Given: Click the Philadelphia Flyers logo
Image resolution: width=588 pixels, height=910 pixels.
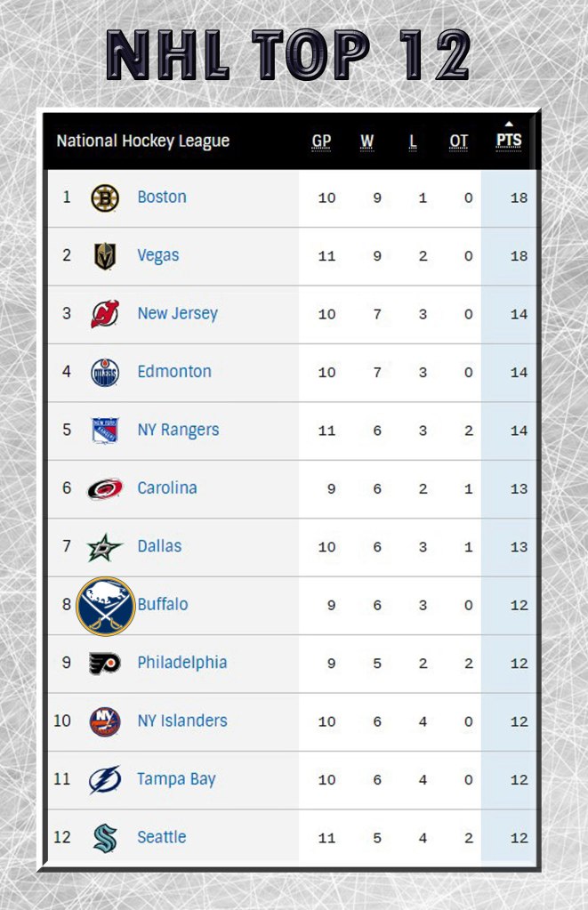Looking at the screenshot, I should [x=105, y=663].
